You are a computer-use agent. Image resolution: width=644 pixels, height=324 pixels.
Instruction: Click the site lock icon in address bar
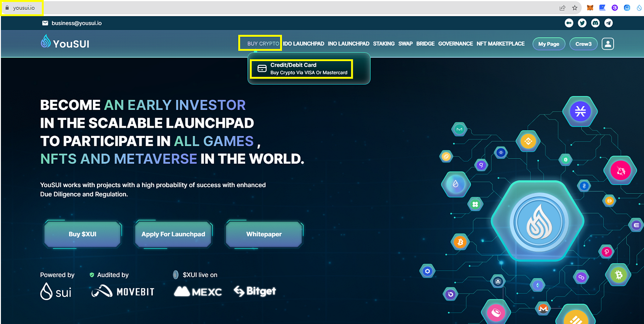(x=6, y=8)
